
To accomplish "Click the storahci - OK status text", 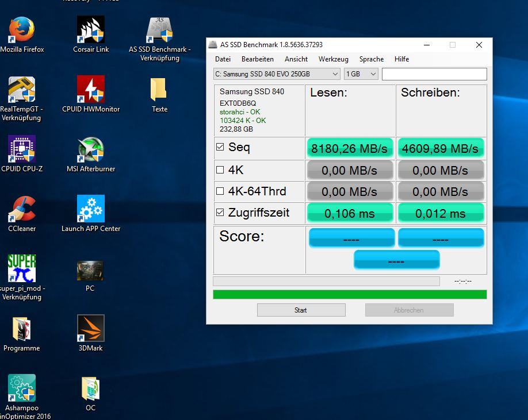I will tap(240, 112).
